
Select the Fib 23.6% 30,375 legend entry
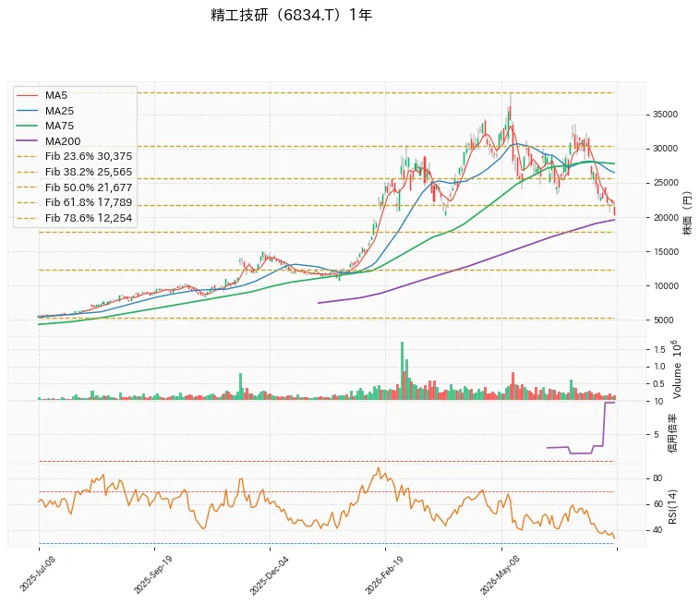pos(74,156)
